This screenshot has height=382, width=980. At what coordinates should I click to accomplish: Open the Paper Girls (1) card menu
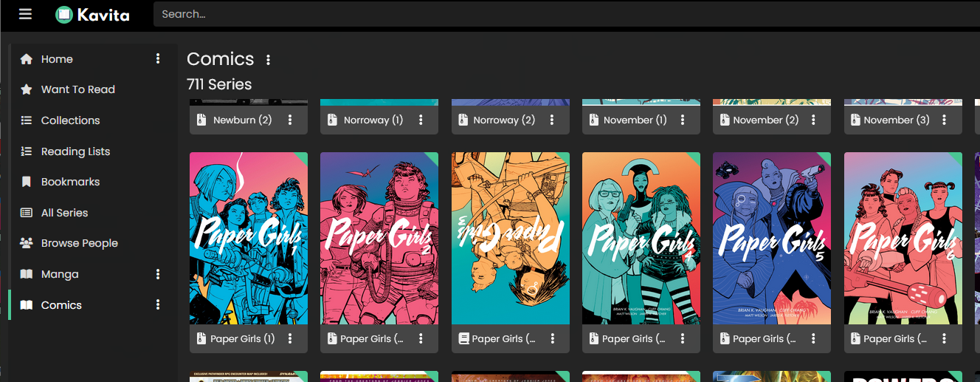coord(290,338)
